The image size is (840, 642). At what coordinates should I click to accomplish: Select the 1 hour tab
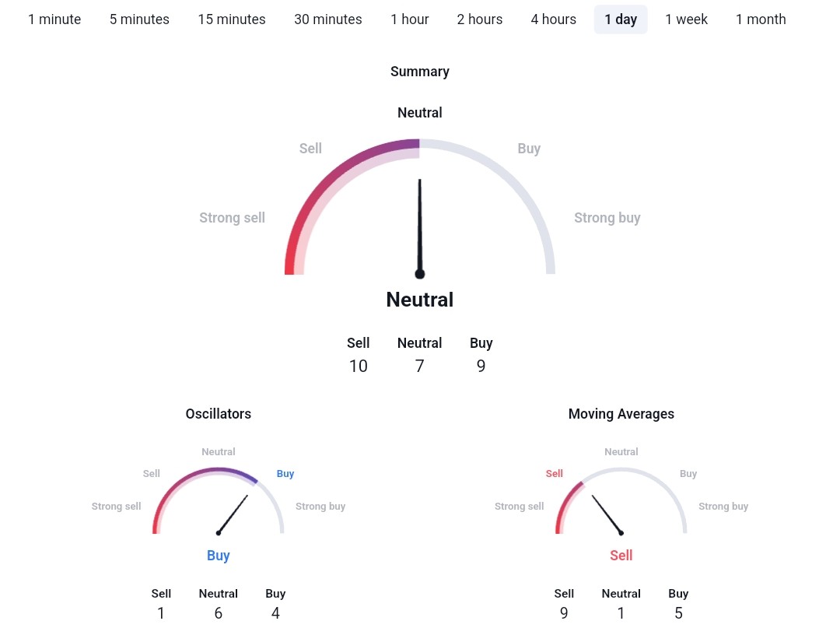tap(409, 19)
